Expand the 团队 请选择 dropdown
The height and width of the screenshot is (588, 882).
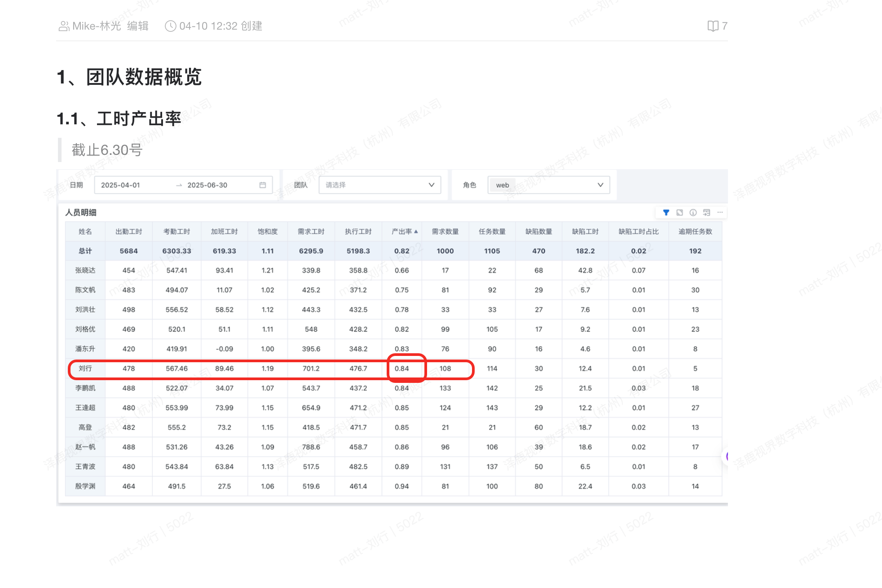(x=380, y=185)
